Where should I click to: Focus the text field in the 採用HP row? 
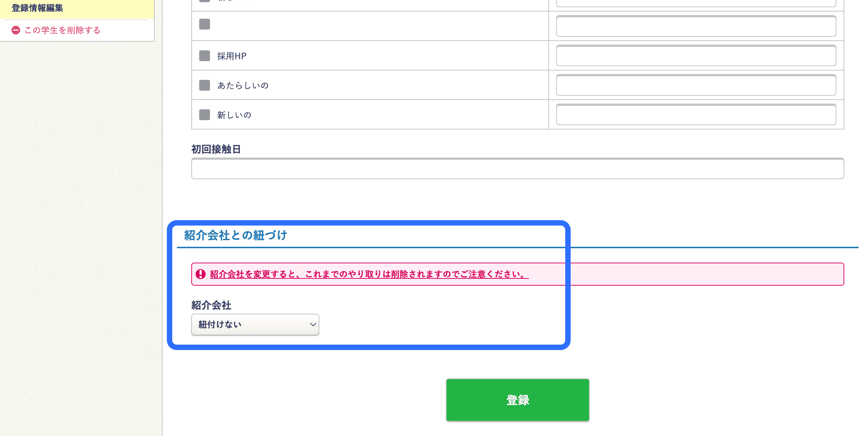pos(696,56)
